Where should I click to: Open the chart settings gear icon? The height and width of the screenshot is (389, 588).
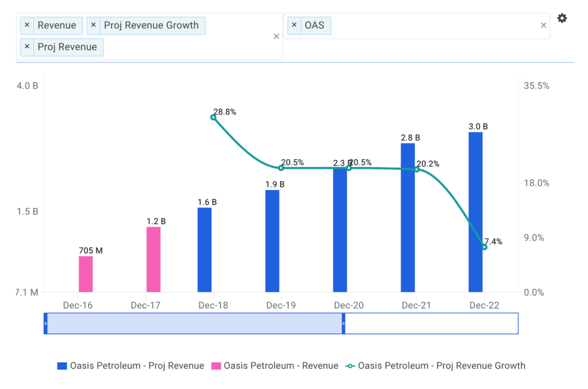tap(562, 18)
